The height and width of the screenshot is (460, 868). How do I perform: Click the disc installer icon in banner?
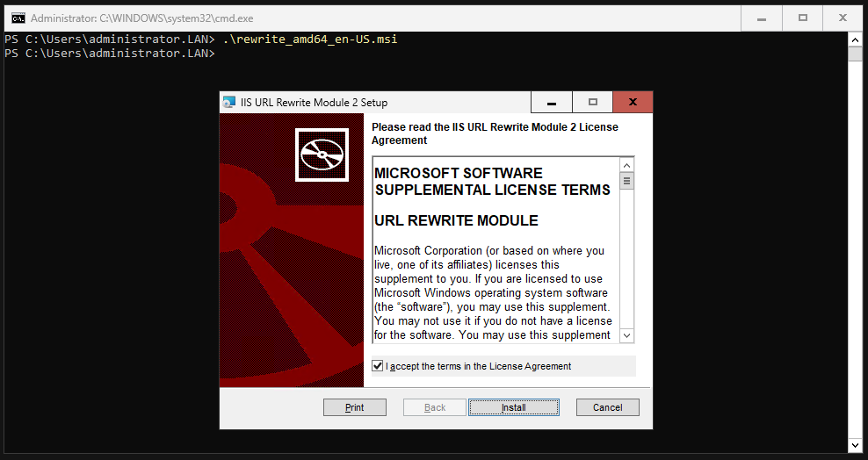(322, 155)
